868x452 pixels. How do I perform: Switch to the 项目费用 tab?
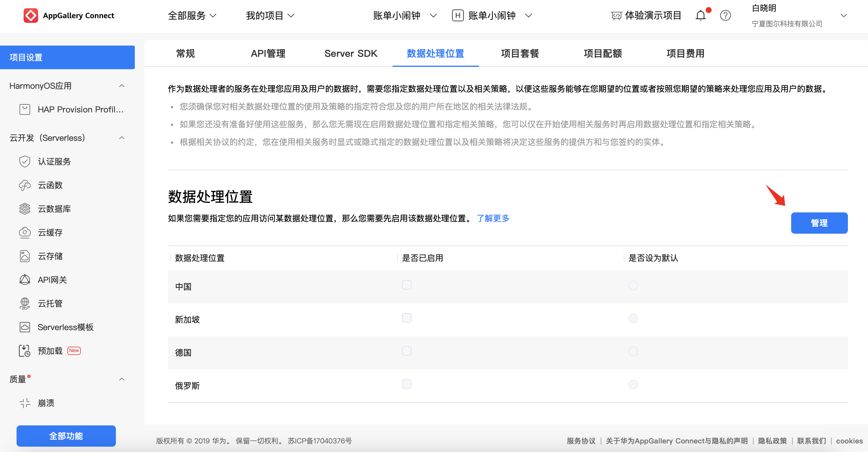pos(685,54)
